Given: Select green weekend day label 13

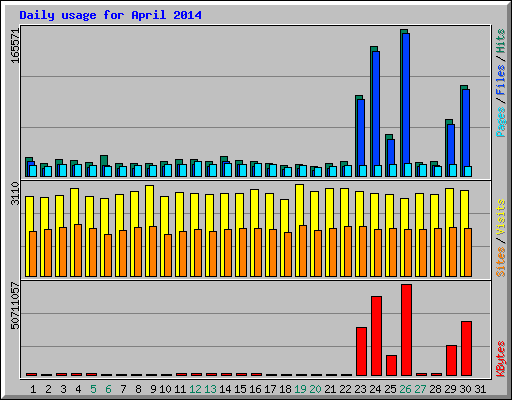Looking at the screenshot, I should coord(210,389).
